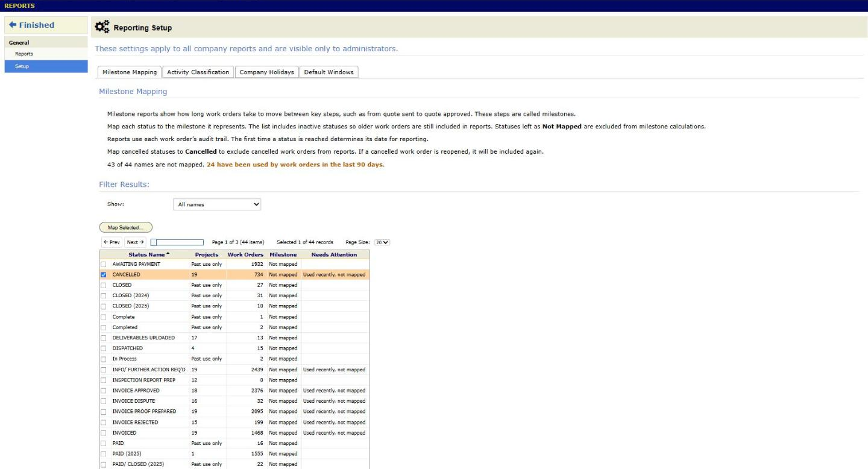Check the INVOICE APPROVED row checkbox
868x469 pixels.
tap(104, 391)
